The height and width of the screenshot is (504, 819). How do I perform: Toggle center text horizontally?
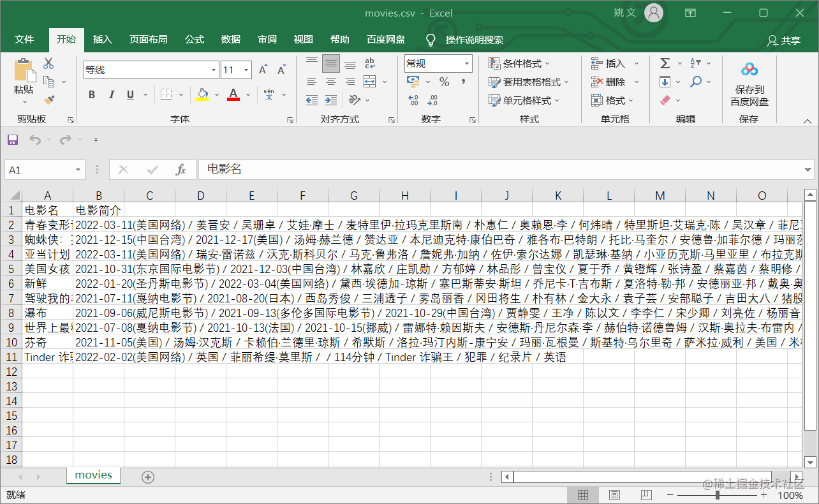(x=331, y=82)
